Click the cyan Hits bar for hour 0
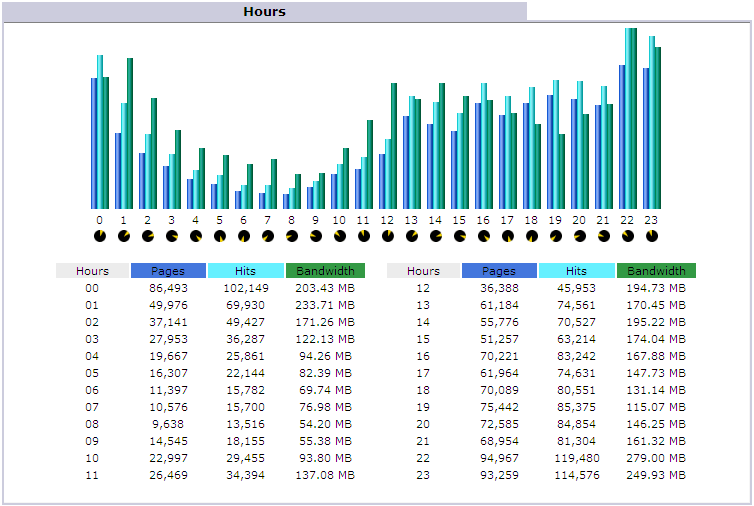Screen dimensions: 754x506 click(x=100, y=132)
